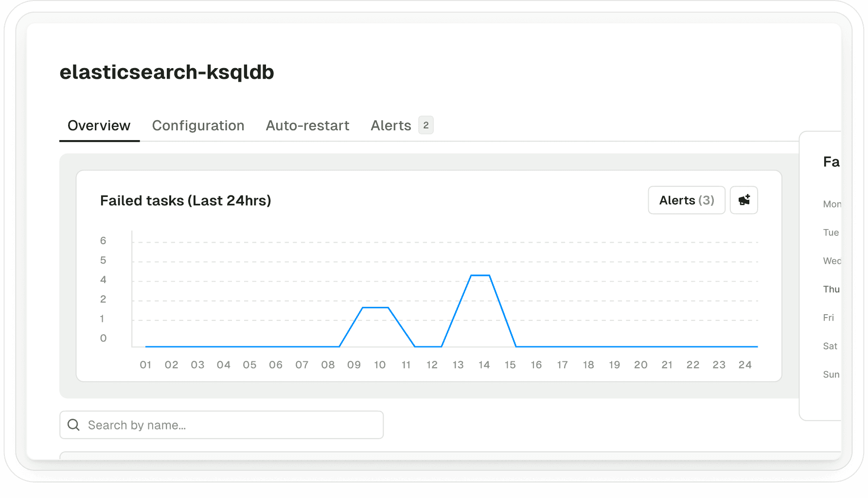Click the 24 hour axis label
868x498 pixels.
click(x=744, y=365)
